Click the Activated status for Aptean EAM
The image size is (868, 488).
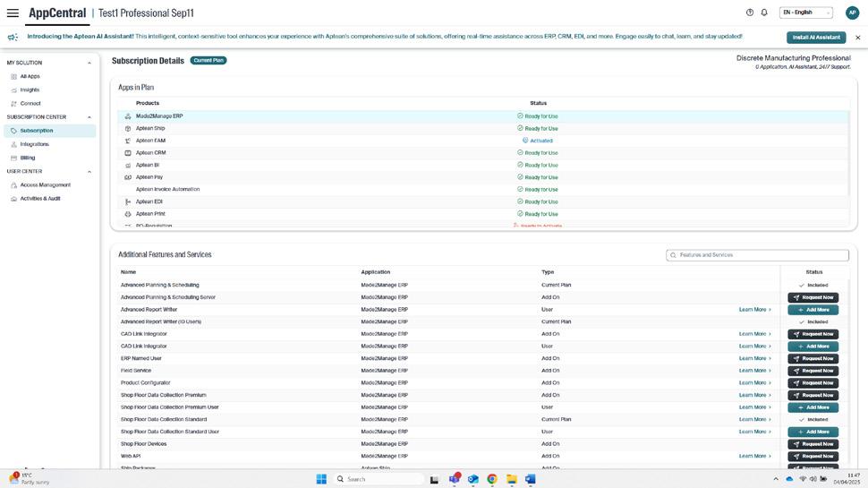click(538, 141)
